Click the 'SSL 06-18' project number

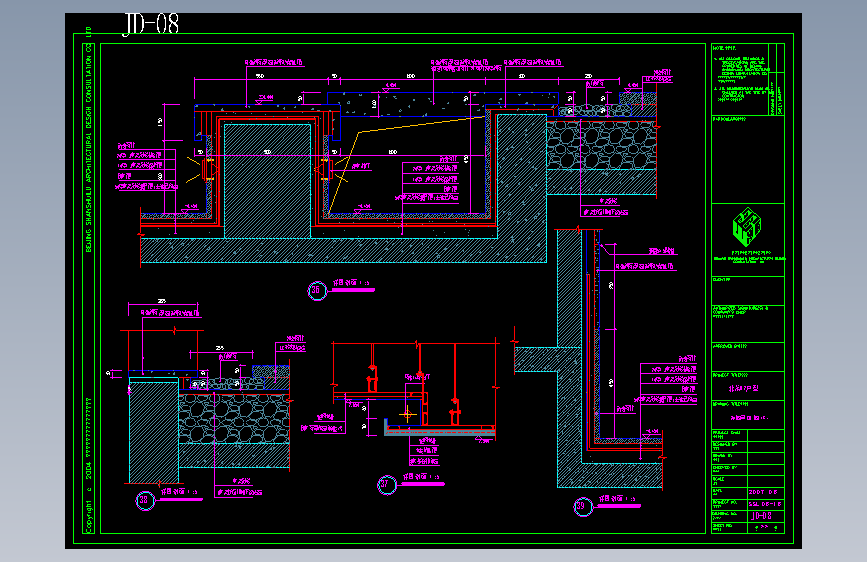click(765, 504)
